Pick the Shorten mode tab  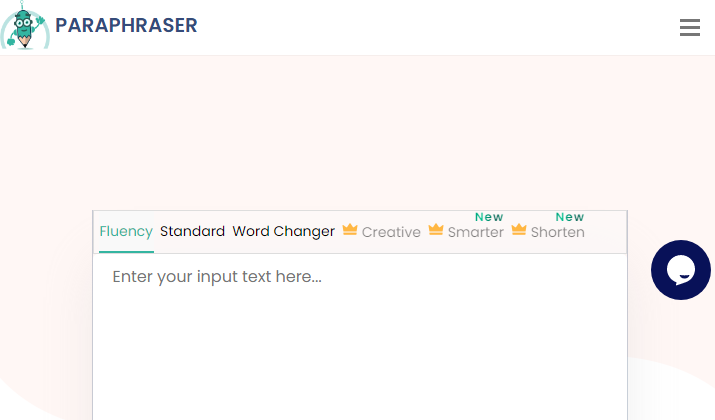pos(558,232)
